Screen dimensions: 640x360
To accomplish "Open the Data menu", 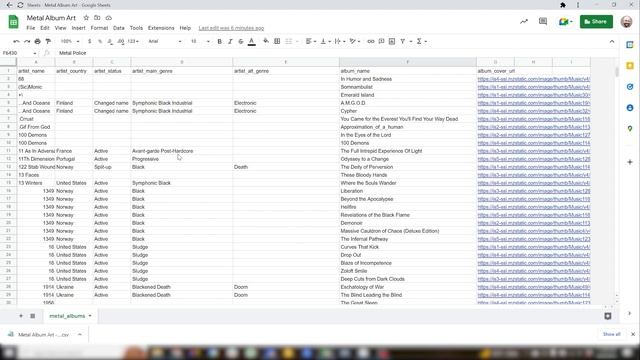I will [119, 28].
